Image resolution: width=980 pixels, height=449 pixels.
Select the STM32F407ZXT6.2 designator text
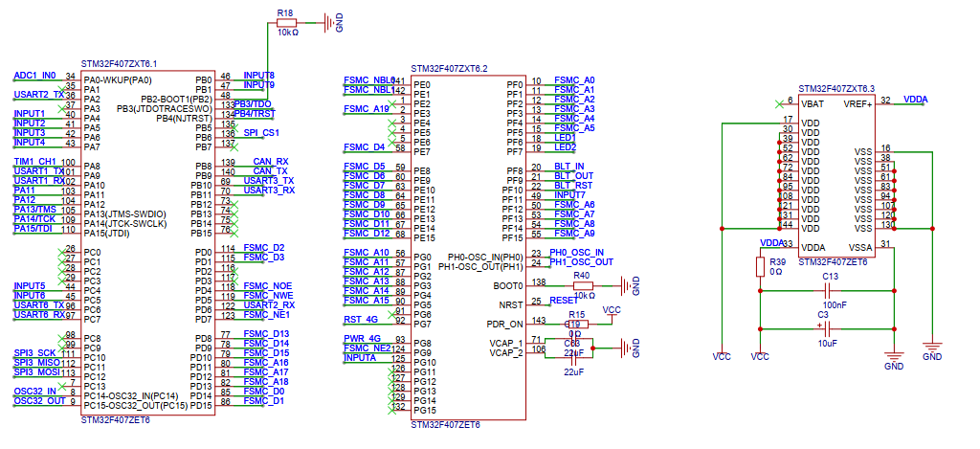tap(449, 68)
